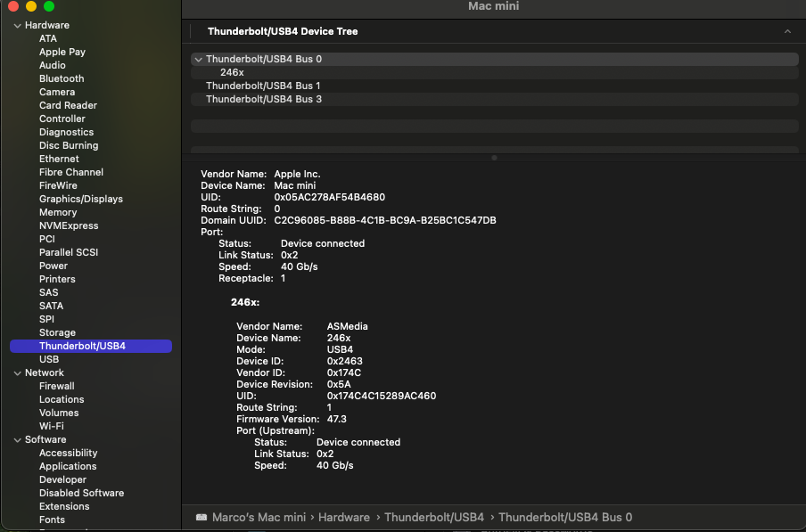The width and height of the screenshot is (806, 532).
Task: Click the Firmware Version value 47.3
Action: click(337, 419)
